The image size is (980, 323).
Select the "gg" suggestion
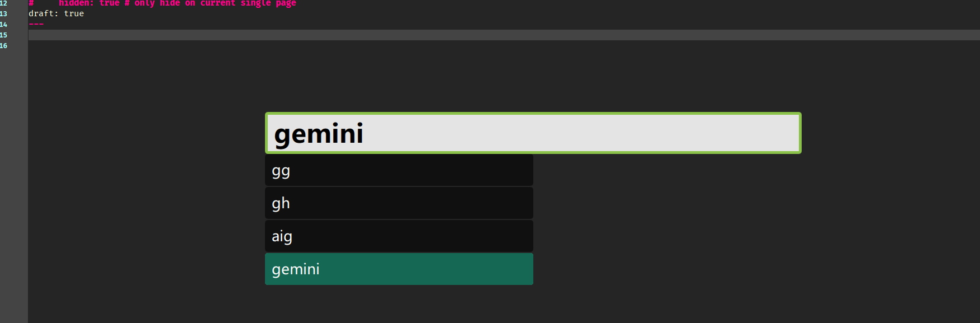coord(399,170)
